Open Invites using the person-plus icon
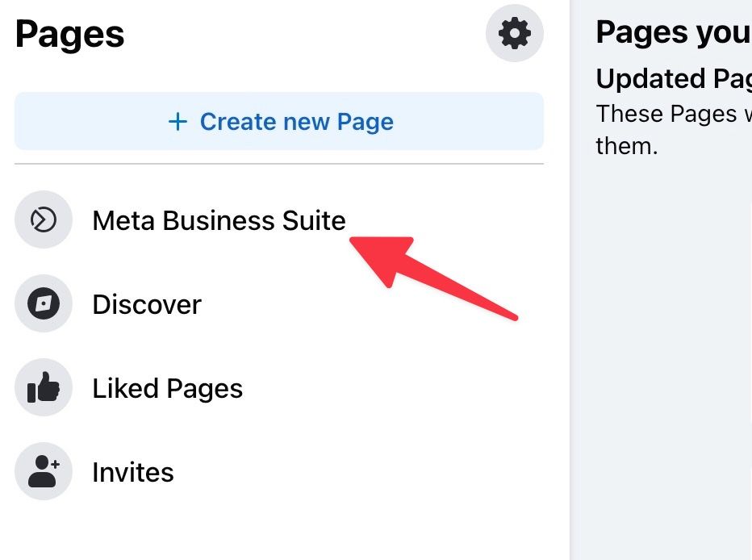The width and height of the screenshot is (752, 560). pos(44,471)
